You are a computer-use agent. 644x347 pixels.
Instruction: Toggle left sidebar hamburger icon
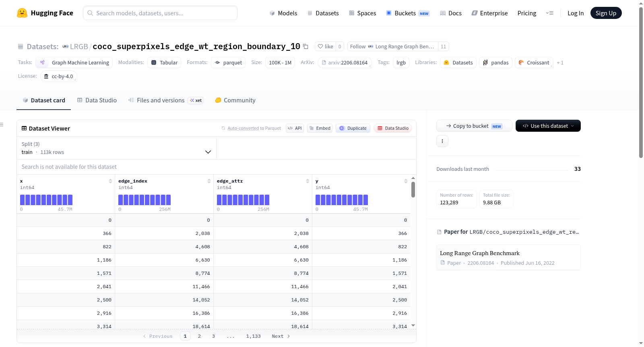pos(2,125)
